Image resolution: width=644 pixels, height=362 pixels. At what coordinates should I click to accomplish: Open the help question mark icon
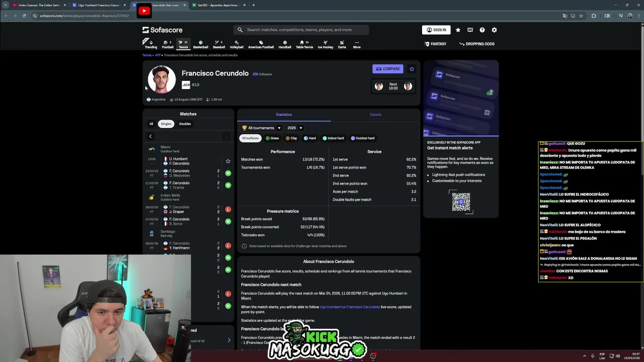point(482,30)
